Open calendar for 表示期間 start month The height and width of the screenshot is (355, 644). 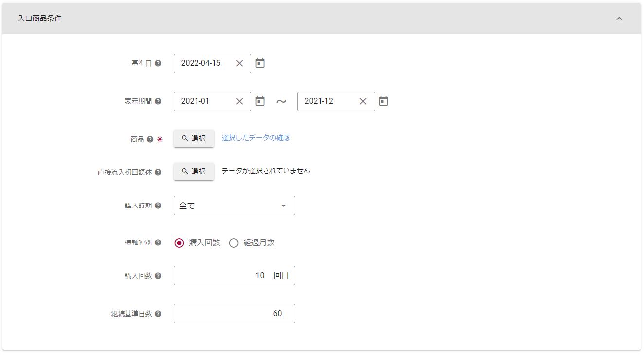(x=260, y=101)
